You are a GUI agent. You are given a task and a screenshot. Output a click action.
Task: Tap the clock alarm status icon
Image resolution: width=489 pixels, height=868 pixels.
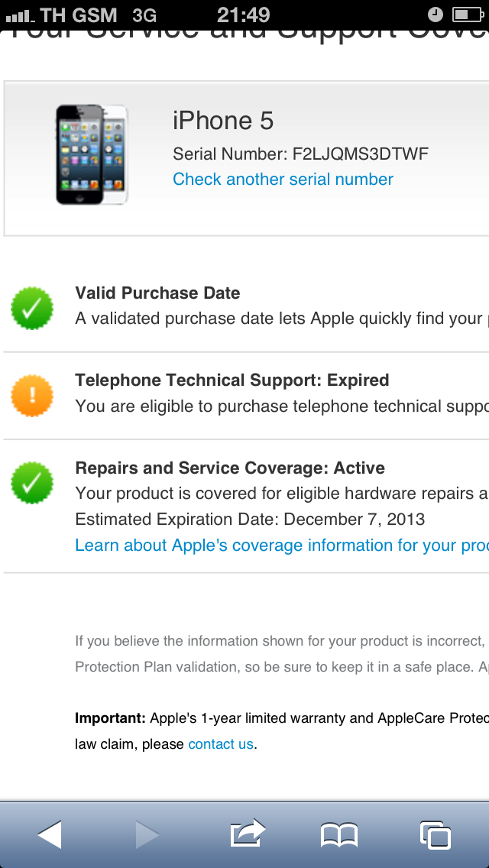435,15
